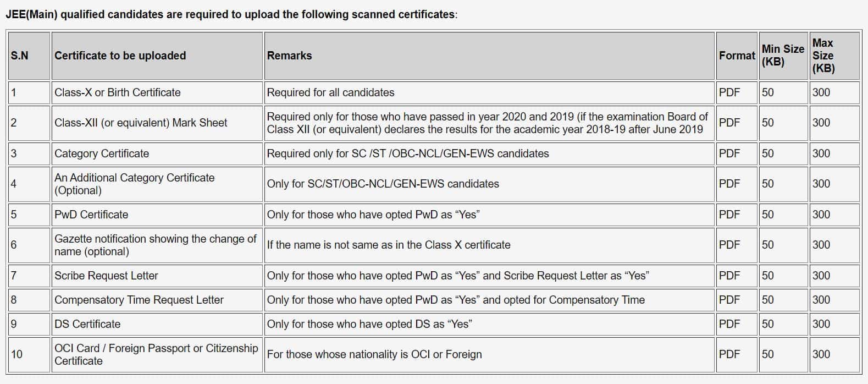This screenshot has height=384, width=868.
Task: Click the "Min Size (KB)" header cell
Action: 782,56
